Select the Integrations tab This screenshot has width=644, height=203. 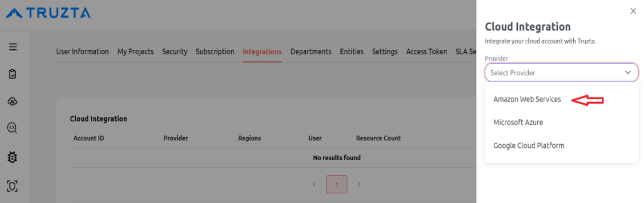click(x=263, y=52)
